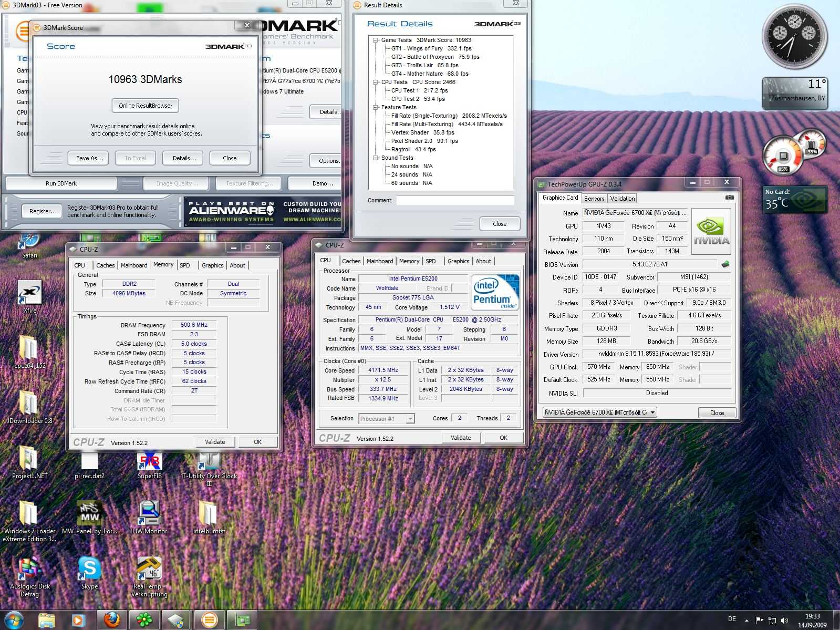The height and width of the screenshot is (630, 840).
Task: Show hidden system tray icons arrow
Action: (x=746, y=621)
